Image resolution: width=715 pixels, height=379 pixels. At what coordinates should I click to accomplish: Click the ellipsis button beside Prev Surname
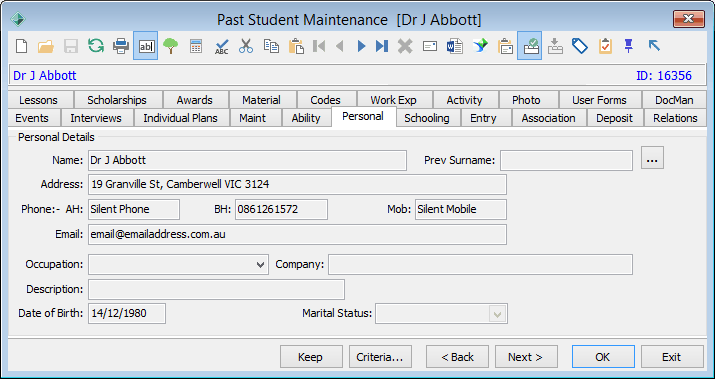pyautogui.click(x=652, y=158)
